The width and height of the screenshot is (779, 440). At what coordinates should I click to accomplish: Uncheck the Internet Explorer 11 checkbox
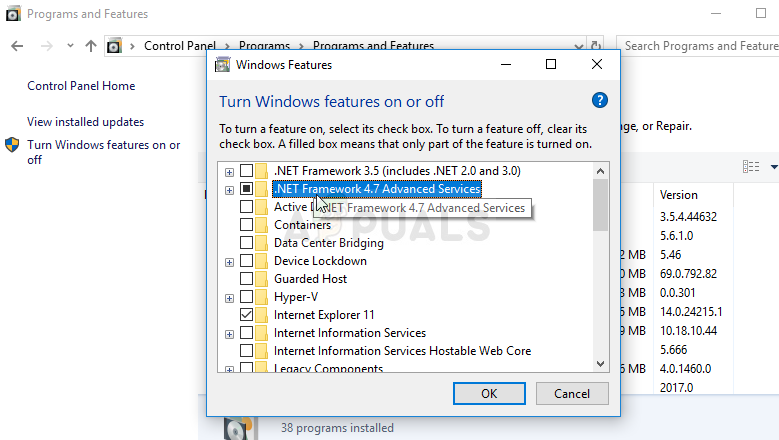point(246,315)
